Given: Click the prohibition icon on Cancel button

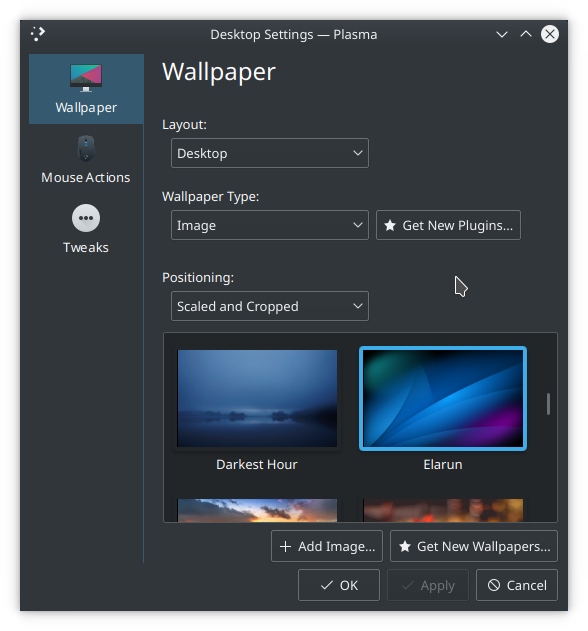Looking at the screenshot, I should (494, 585).
